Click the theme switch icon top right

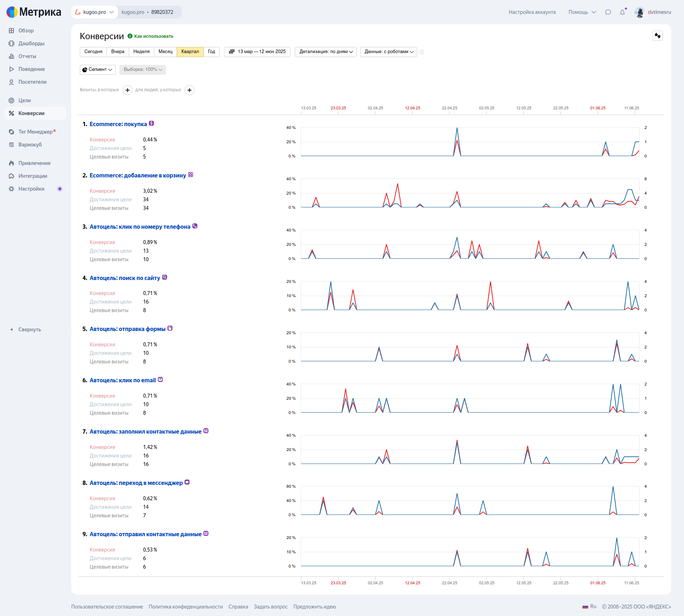point(657,36)
